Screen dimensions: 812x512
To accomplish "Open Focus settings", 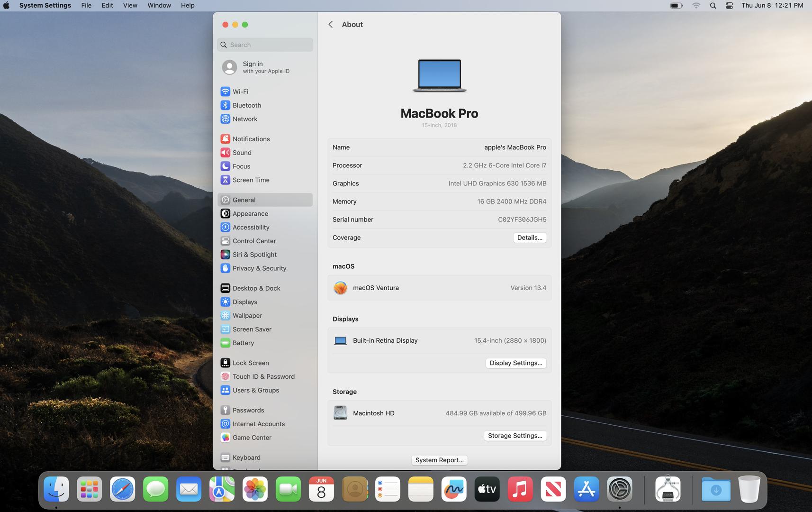I will (x=265, y=166).
